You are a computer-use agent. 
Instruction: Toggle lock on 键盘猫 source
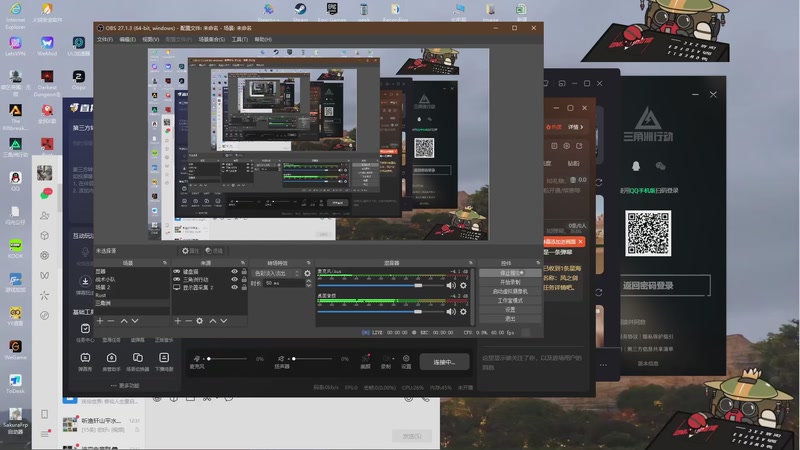tap(244, 271)
